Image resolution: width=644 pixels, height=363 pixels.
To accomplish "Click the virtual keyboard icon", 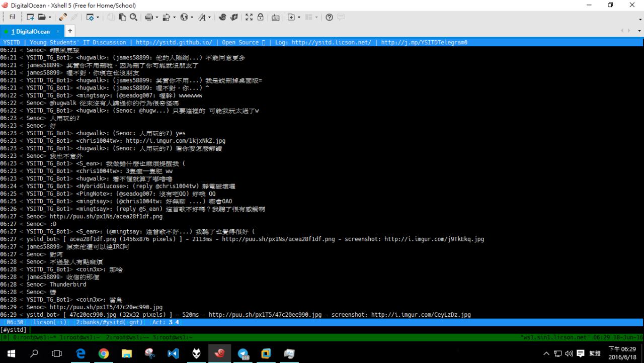I will 275,17.
